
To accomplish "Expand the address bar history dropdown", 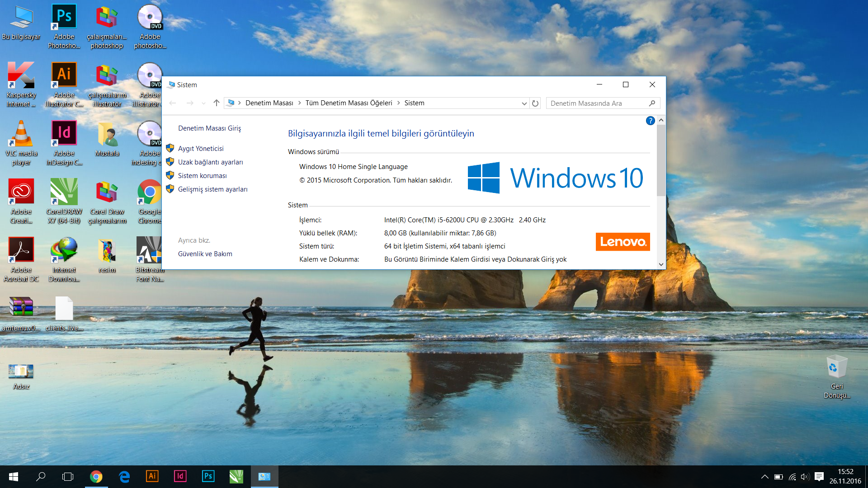I will [524, 103].
